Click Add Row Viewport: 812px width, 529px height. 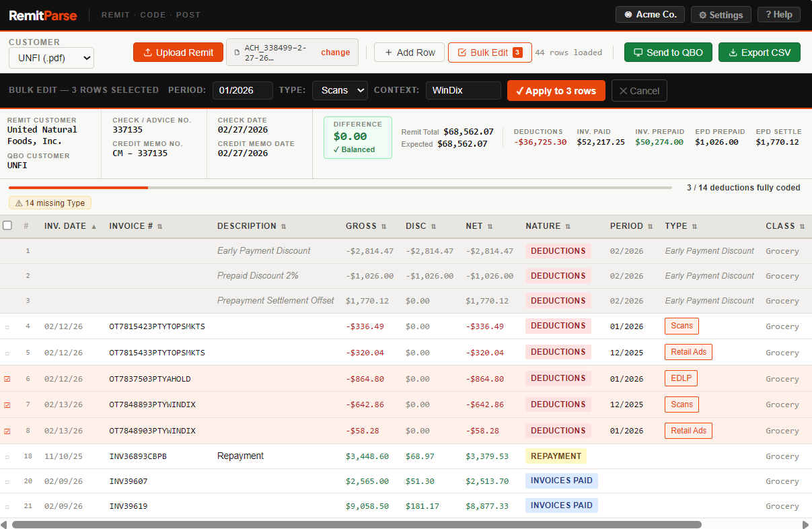point(410,52)
